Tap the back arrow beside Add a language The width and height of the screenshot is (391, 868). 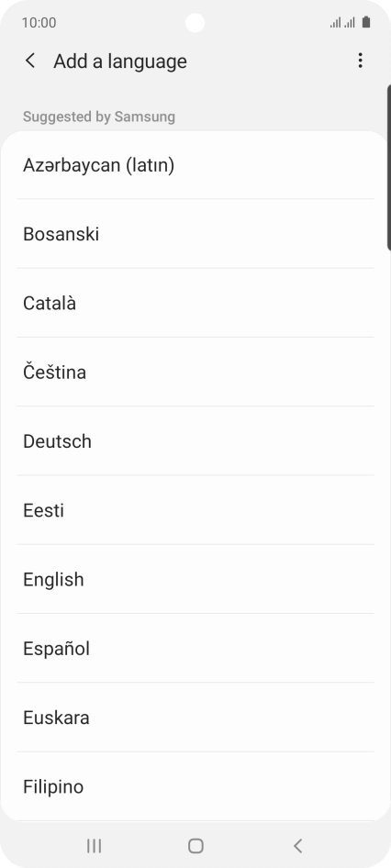pyautogui.click(x=30, y=61)
